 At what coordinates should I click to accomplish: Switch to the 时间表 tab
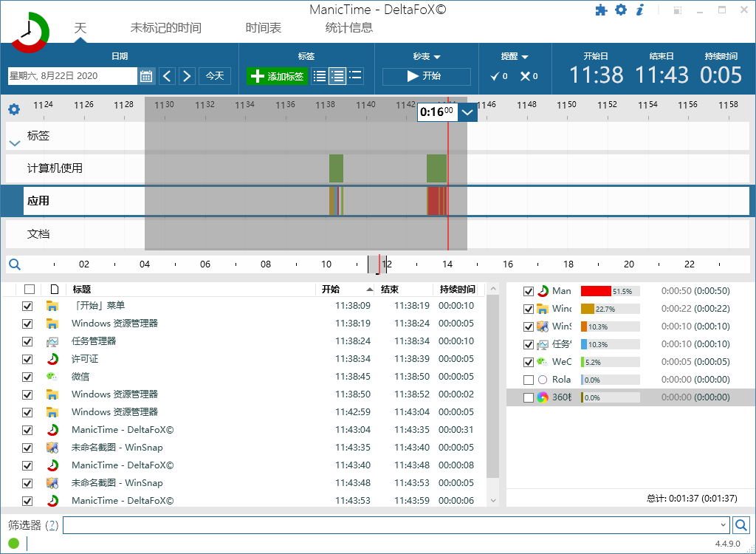click(x=263, y=27)
